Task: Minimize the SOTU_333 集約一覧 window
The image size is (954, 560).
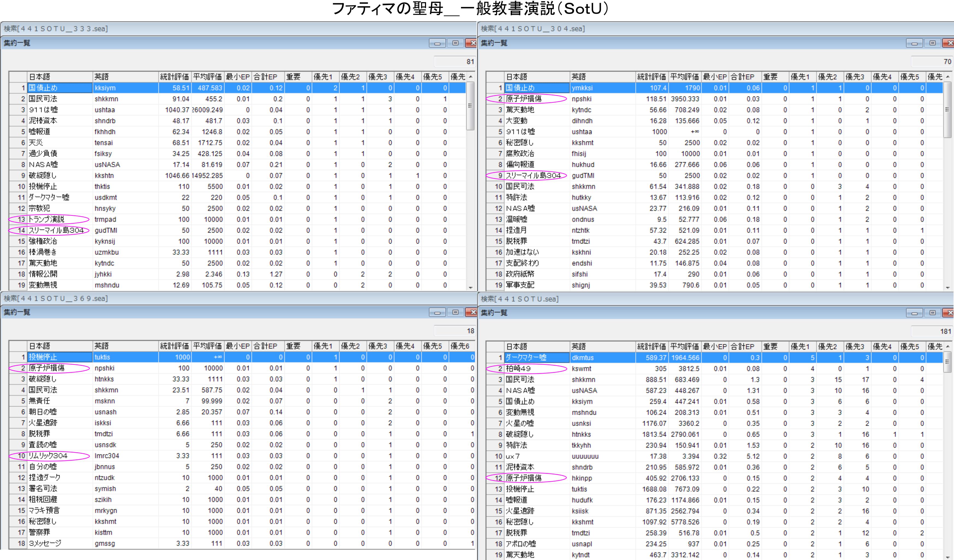Action: [437, 43]
